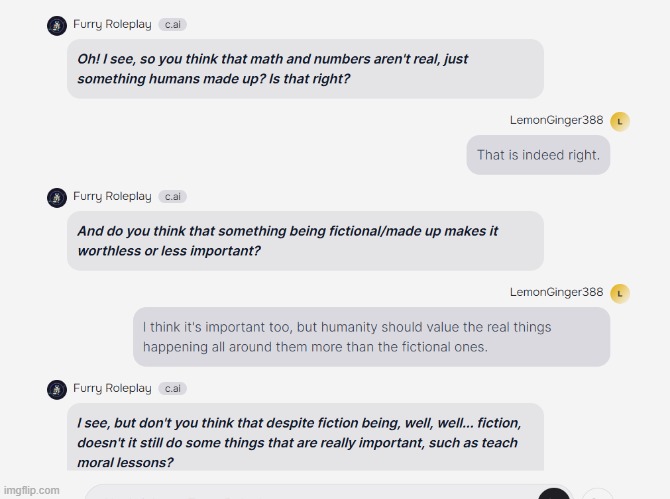Select the 'That is indeed right.' message bubble
The image size is (670, 499).
click(538, 155)
